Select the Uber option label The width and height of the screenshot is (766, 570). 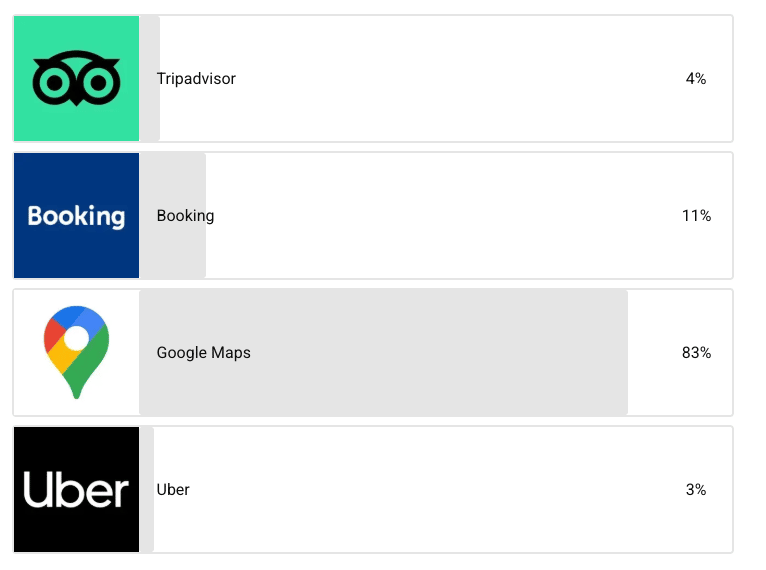173,489
